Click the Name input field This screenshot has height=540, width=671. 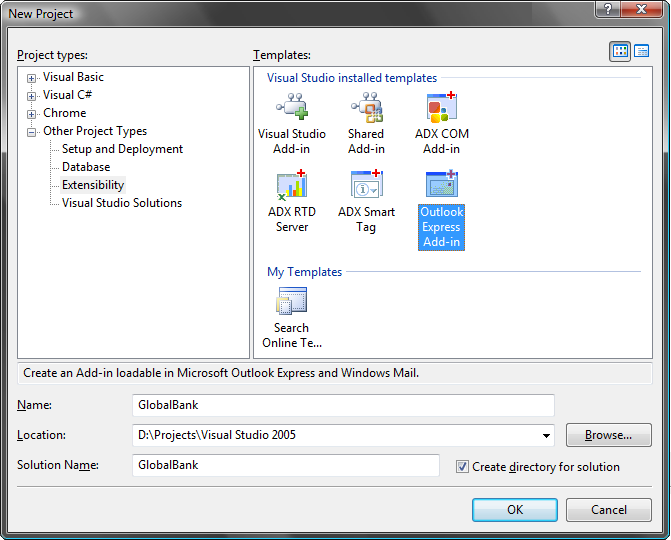[x=343, y=405]
